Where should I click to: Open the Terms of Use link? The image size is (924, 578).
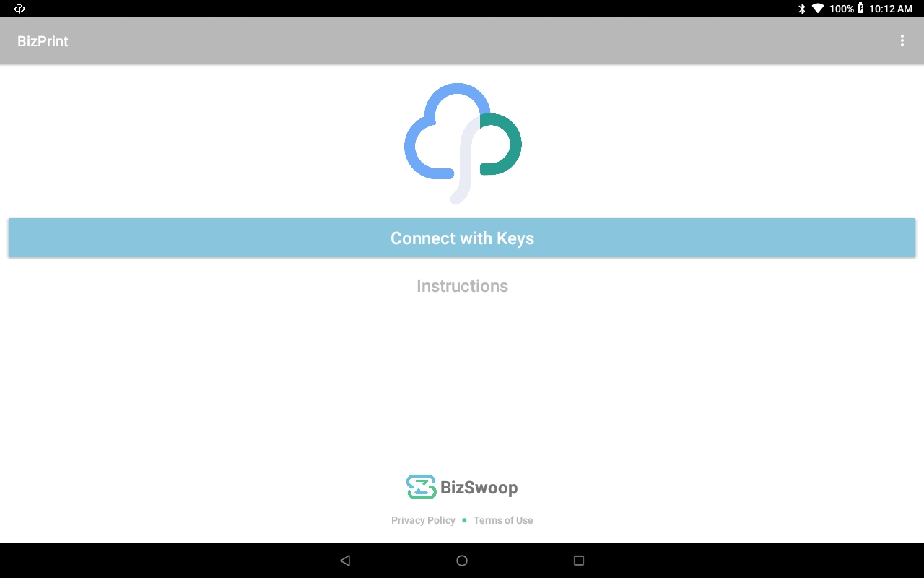click(503, 520)
